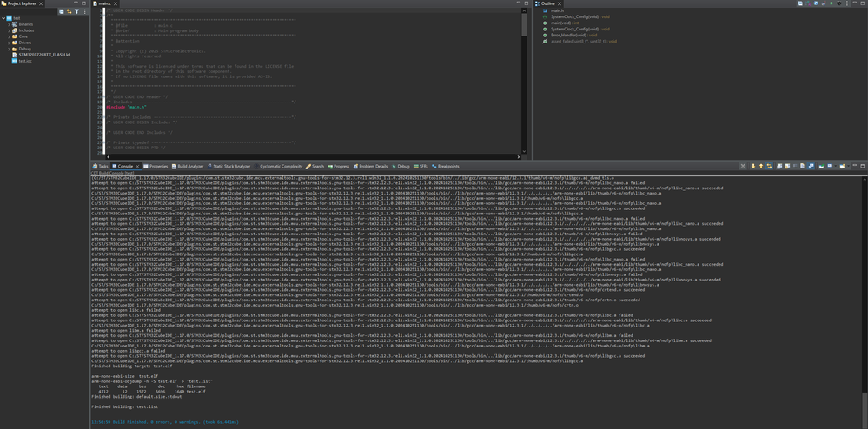Toggle green Hide Non-Public Members in Outline
868x429 pixels.
[x=831, y=3]
